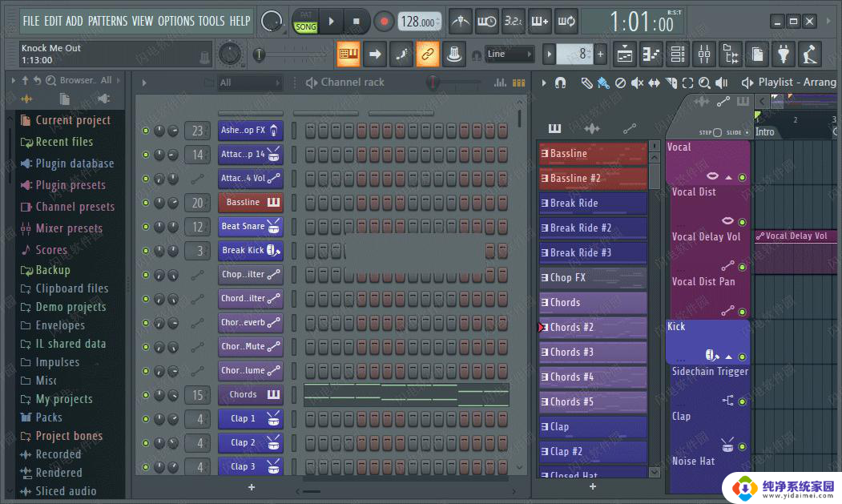
Task: Click the metronome icon
Action: pyautogui.click(x=460, y=22)
